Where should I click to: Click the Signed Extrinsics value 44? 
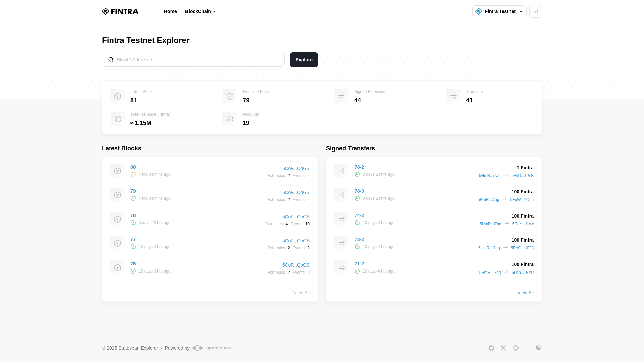(358, 100)
